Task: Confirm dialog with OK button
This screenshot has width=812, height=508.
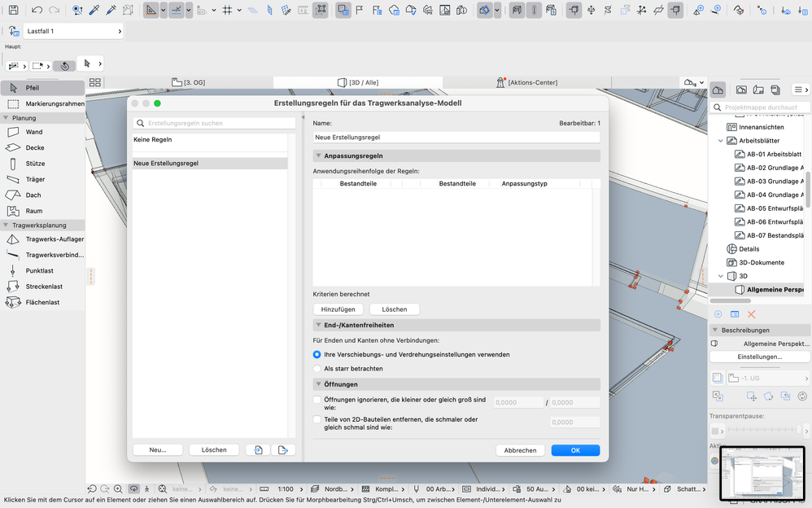Action: point(575,450)
